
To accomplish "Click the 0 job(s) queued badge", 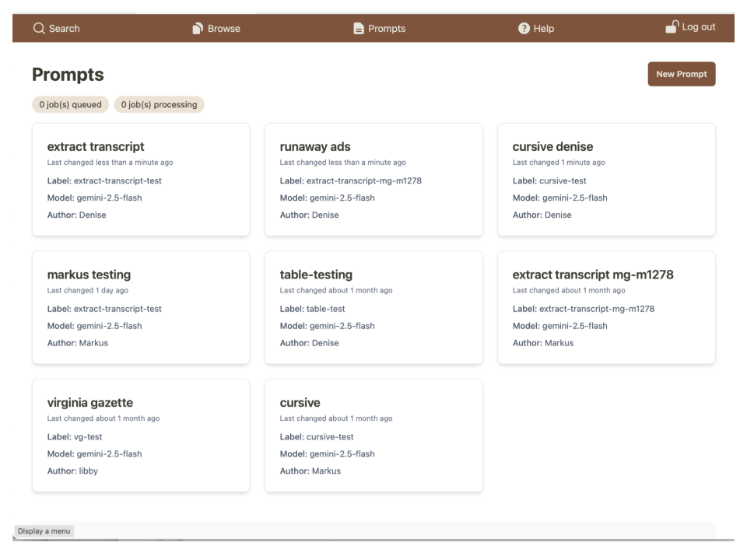I will (71, 104).
